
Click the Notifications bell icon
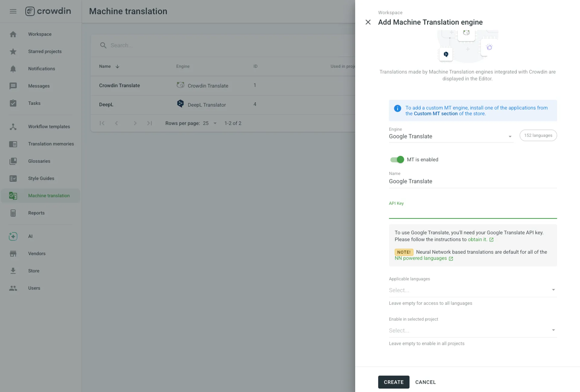pyautogui.click(x=13, y=69)
